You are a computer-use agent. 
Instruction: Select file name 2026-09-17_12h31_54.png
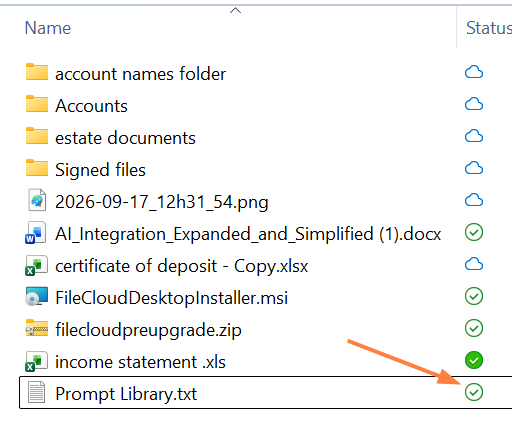coord(162,202)
